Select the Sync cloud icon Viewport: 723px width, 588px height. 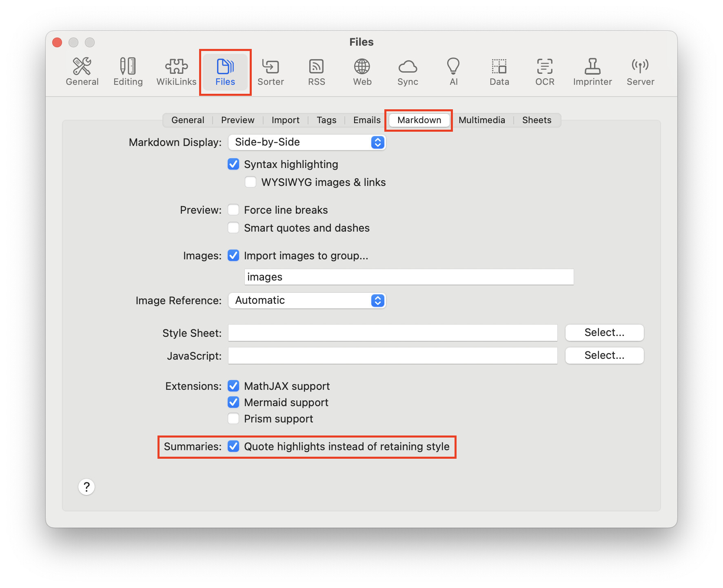[407, 71]
